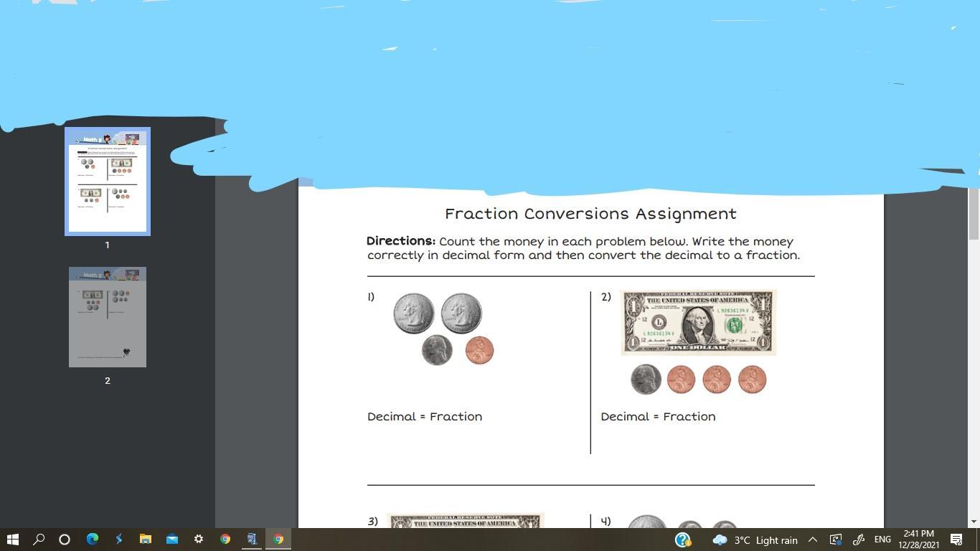Change input language from ENG

click(882, 540)
